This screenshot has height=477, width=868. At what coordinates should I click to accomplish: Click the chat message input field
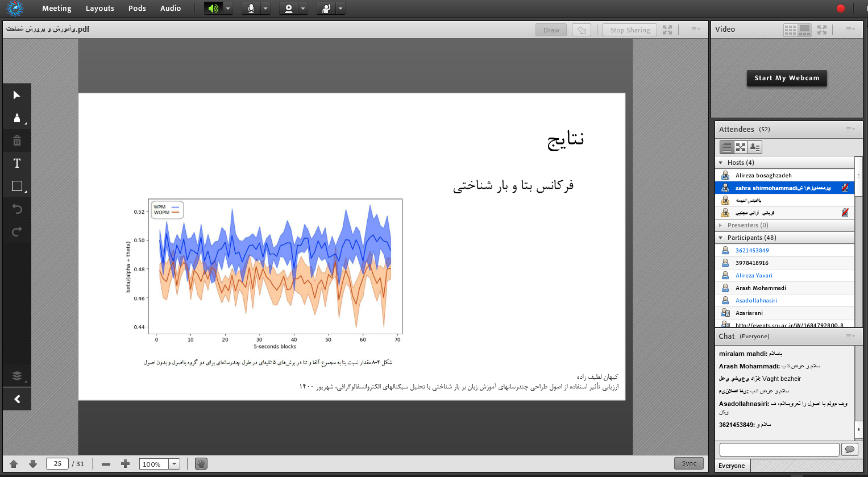pyautogui.click(x=779, y=450)
